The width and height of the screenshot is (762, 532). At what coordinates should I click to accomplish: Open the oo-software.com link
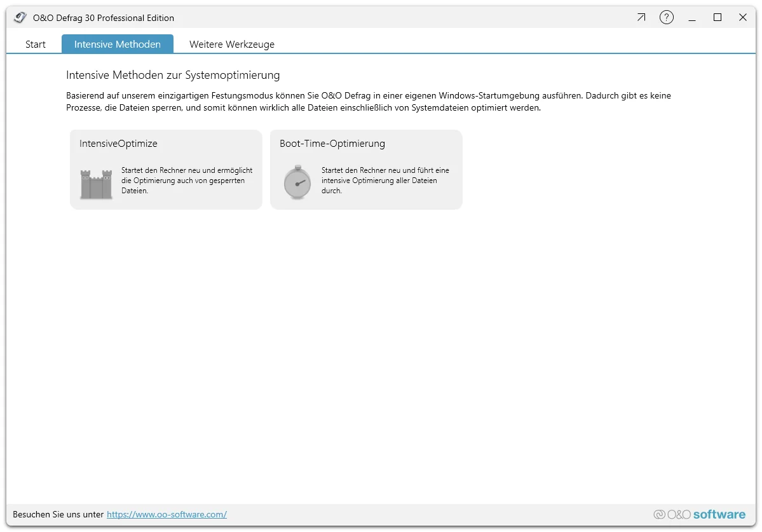coord(167,514)
